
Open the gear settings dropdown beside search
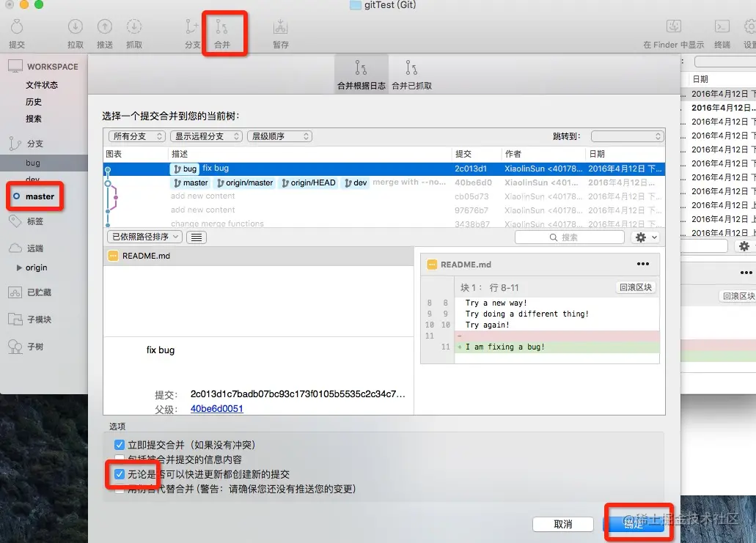tap(645, 237)
